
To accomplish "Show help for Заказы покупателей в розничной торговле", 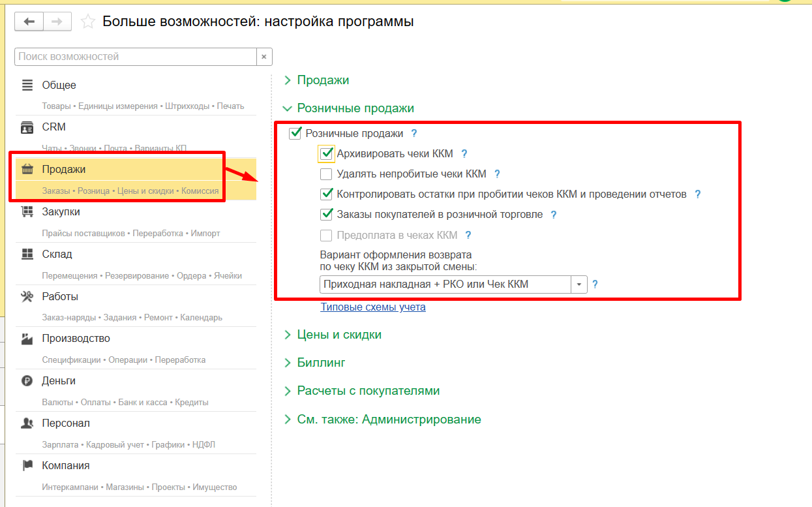I will tap(554, 215).
